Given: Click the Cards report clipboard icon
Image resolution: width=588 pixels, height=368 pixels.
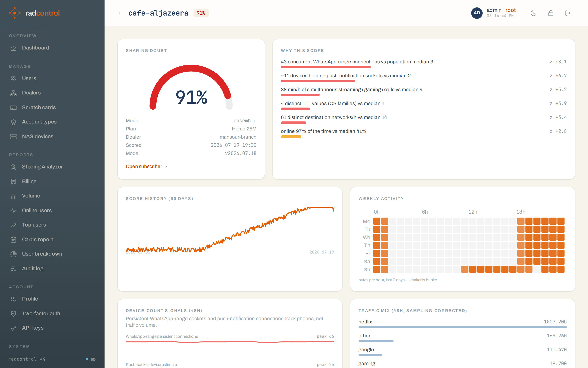Looking at the screenshot, I should coord(14,239).
